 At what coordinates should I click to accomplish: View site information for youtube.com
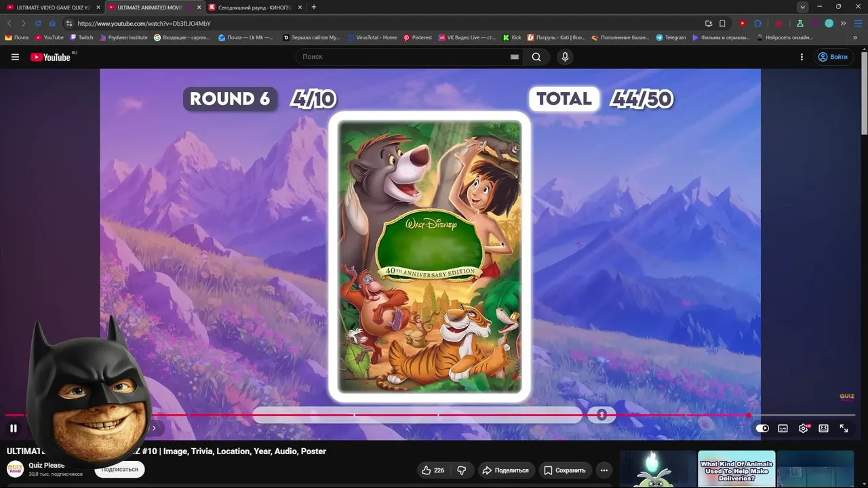click(x=68, y=23)
